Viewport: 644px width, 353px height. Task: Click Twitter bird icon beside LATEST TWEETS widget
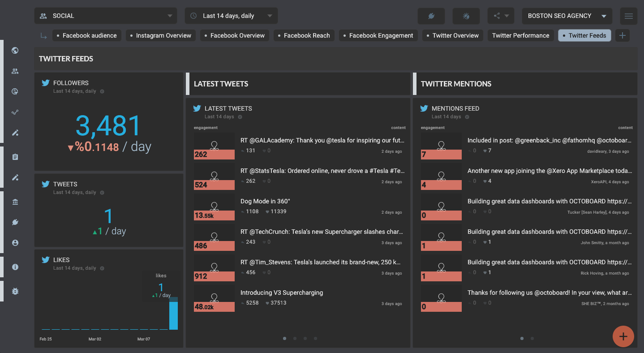pos(197,108)
